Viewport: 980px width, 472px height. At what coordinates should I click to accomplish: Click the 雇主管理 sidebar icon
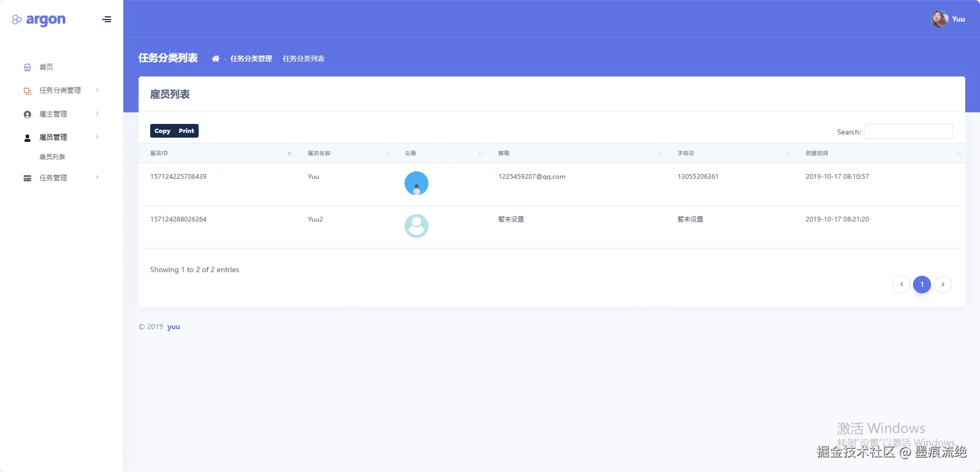(27, 114)
